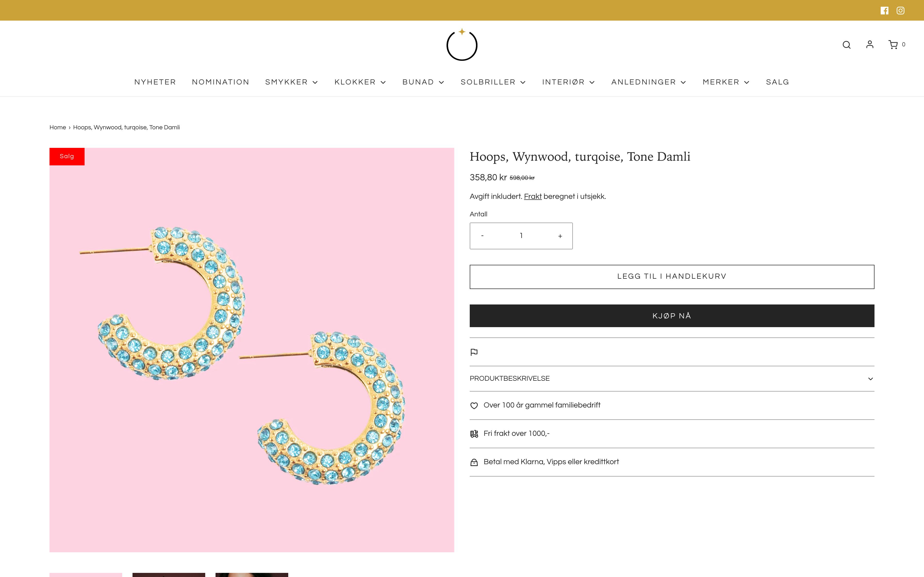Click the Antall quantity input field
The height and width of the screenshot is (577, 924).
point(521,236)
